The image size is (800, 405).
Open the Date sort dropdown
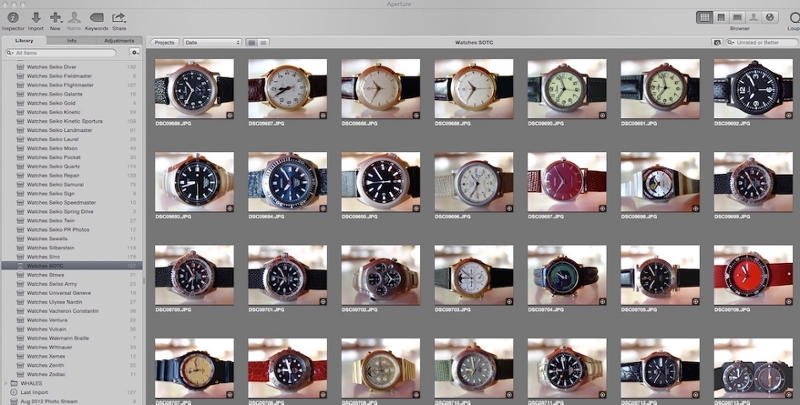pyautogui.click(x=211, y=43)
